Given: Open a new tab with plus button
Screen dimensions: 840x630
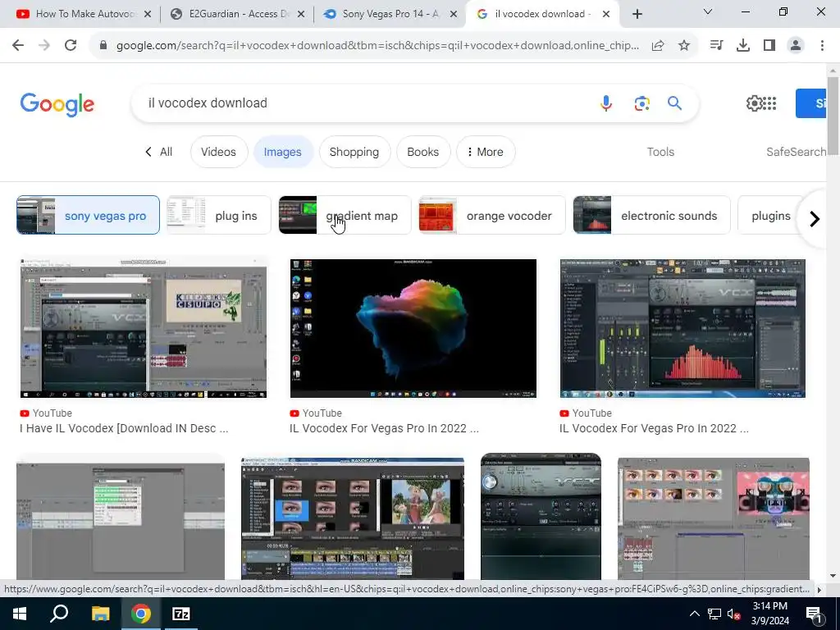Looking at the screenshot, I should click(x=637, y=14).
